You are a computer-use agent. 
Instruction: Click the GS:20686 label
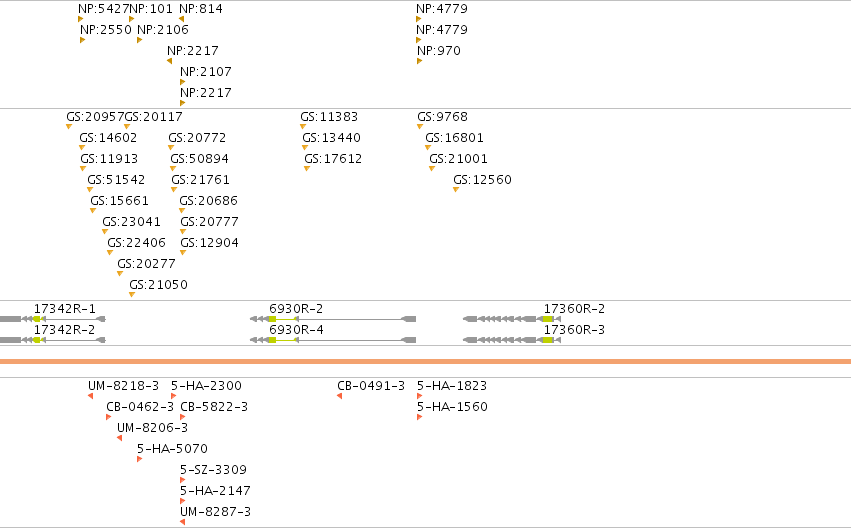click(208, 201)
